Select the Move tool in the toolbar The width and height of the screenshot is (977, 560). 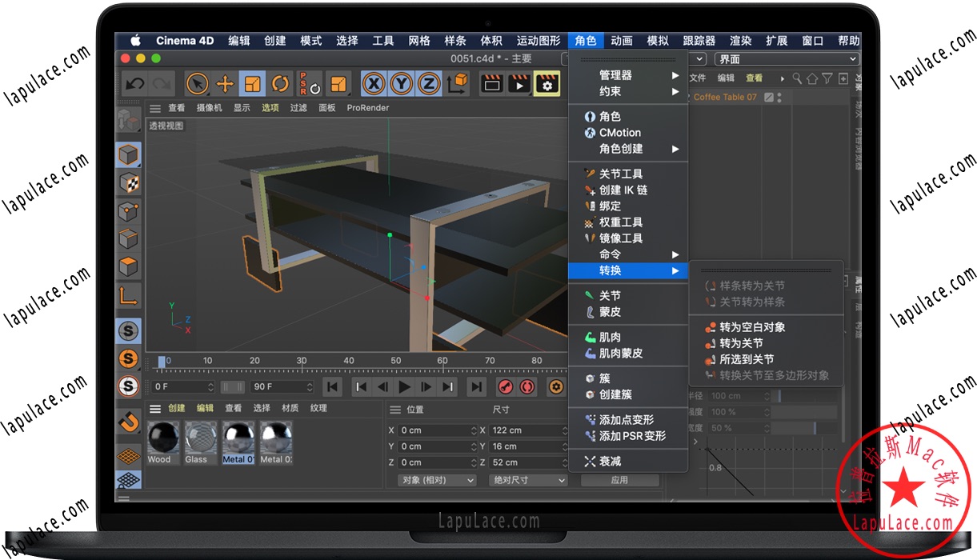click(x=226, y=83)
